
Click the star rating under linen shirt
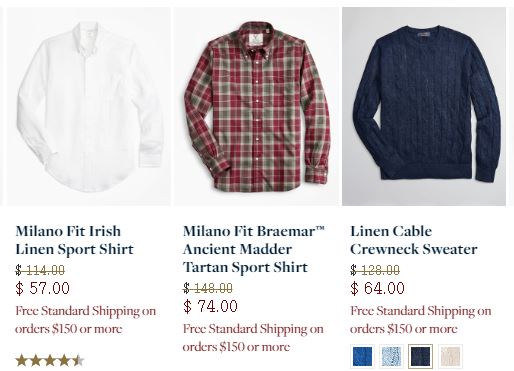50,360
